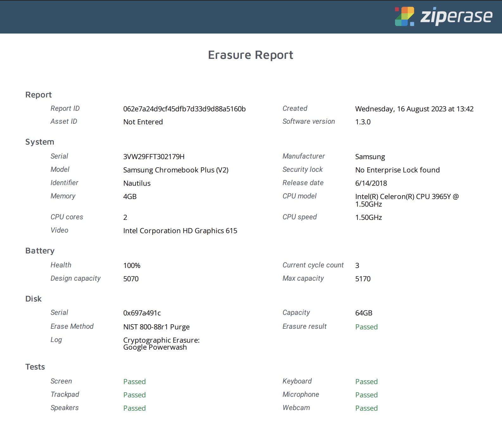Click the Keyboard test 'Passed' result
The width and height of the screenshot is (502, 448).
366,382
